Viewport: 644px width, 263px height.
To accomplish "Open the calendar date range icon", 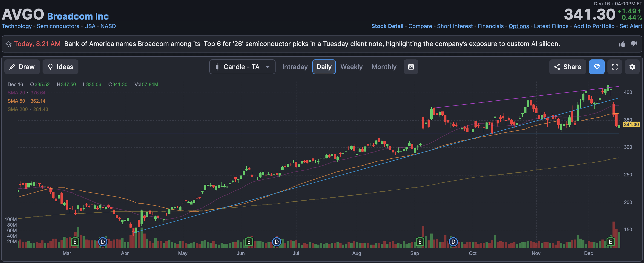I will click(411, 67).
